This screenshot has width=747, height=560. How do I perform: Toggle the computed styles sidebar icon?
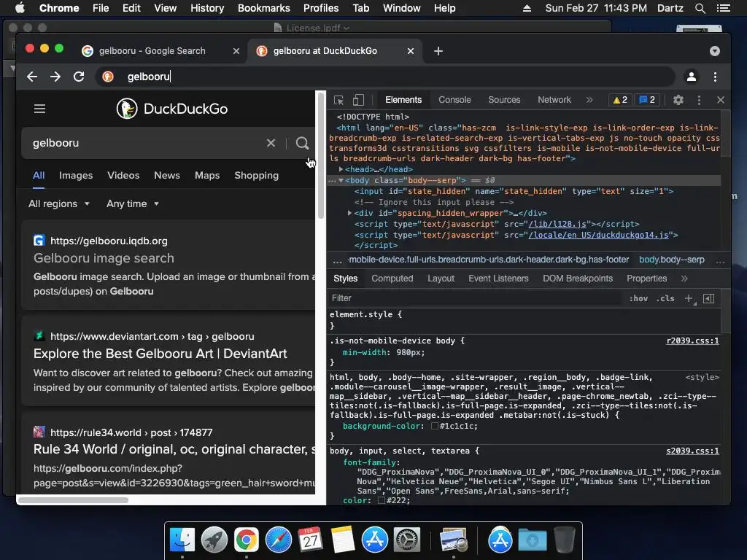tap(708, 298)
